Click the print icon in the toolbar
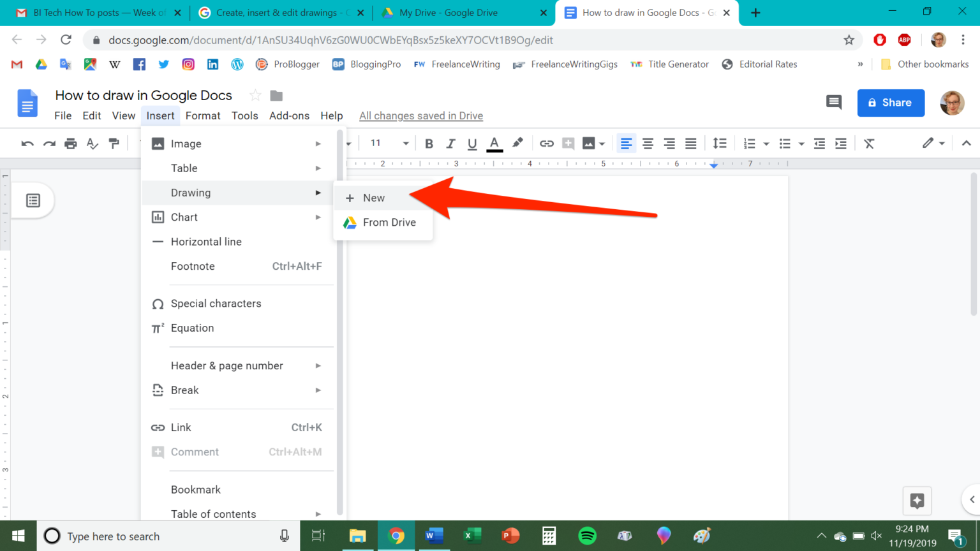Image resolution: width=980 pixels, height=551 pixels. click(70, 143)
